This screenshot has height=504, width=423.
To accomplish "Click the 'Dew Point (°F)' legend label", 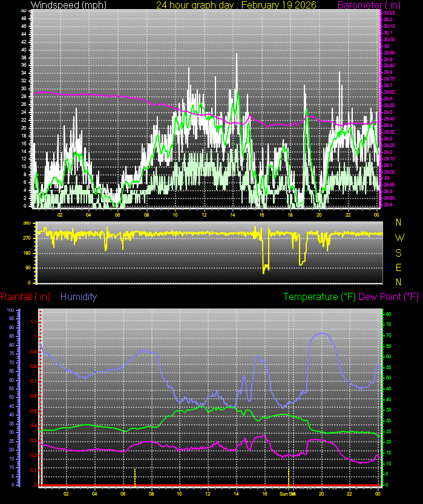I will pos(389,296).
